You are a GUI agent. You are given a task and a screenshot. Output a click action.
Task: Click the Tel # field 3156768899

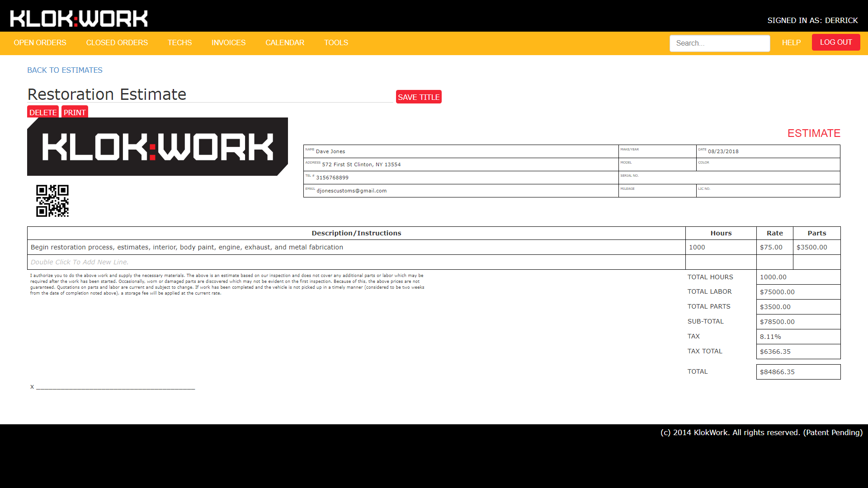pos(461,178)
